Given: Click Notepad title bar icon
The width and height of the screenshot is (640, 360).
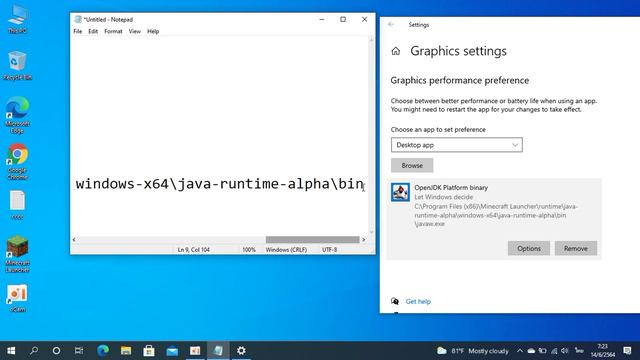Looking at the screenshot, I should [x=78, y=19].
